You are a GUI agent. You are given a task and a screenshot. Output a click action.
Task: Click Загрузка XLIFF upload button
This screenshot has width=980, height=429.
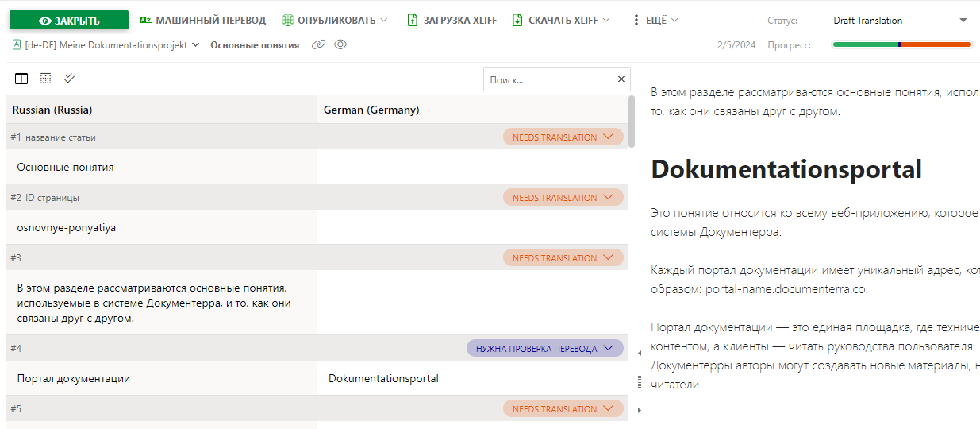[452, 20]
